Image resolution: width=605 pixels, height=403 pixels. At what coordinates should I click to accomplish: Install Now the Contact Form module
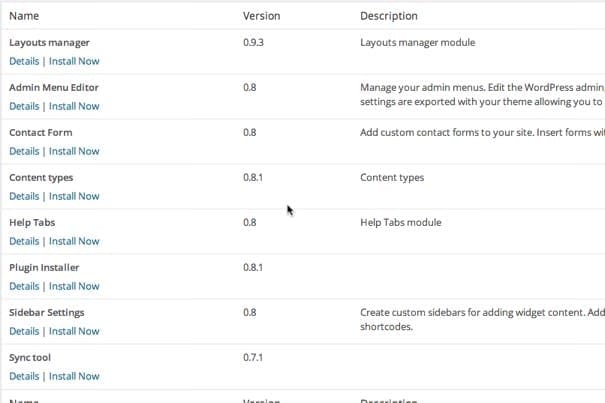74,151
